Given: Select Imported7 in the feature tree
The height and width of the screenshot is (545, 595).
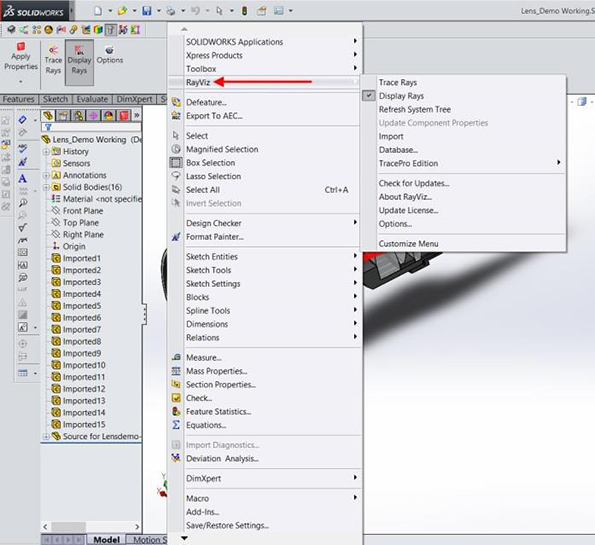Looking at the screenshot, I should (x=82, y=329).
